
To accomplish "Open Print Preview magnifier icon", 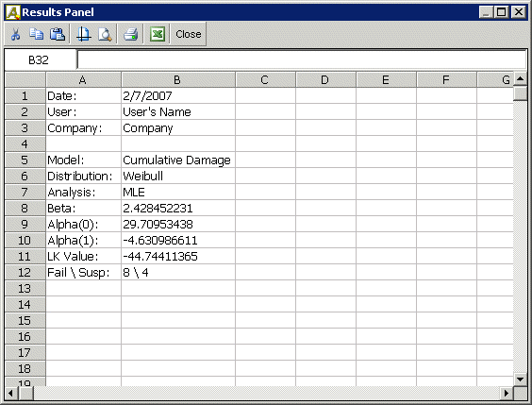I will pyautogui.click(x=105, y=34).
